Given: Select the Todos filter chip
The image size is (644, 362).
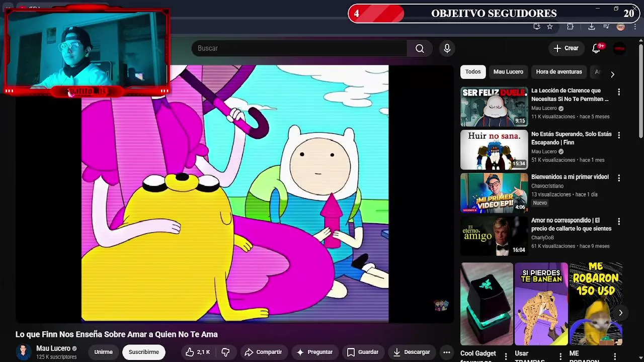Looking at the screenshot, I should 472,72.
